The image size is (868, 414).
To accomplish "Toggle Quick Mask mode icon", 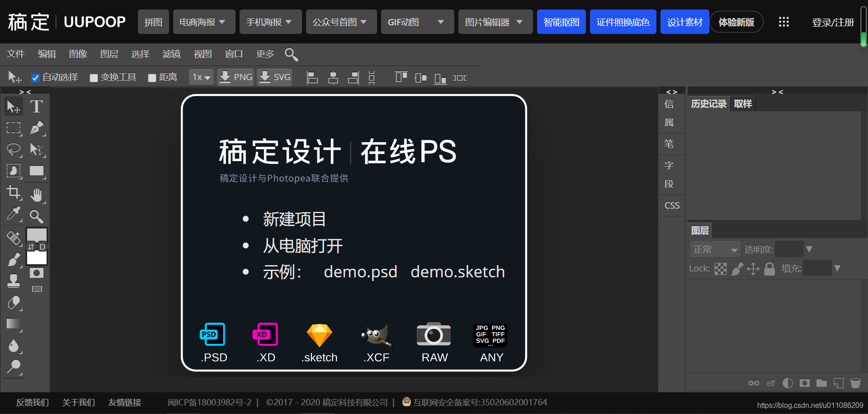I will point(37,273).
